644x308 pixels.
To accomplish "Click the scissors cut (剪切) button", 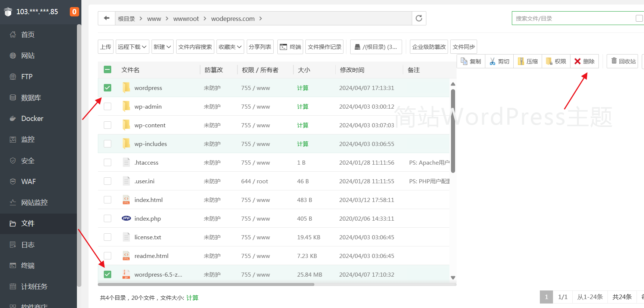I will 499,61.
